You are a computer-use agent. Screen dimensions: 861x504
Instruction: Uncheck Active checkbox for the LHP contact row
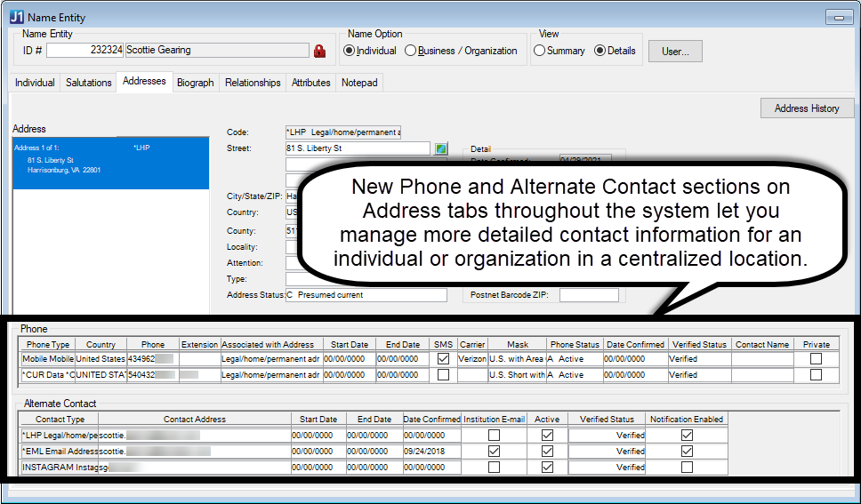click(x=547, y=436)
